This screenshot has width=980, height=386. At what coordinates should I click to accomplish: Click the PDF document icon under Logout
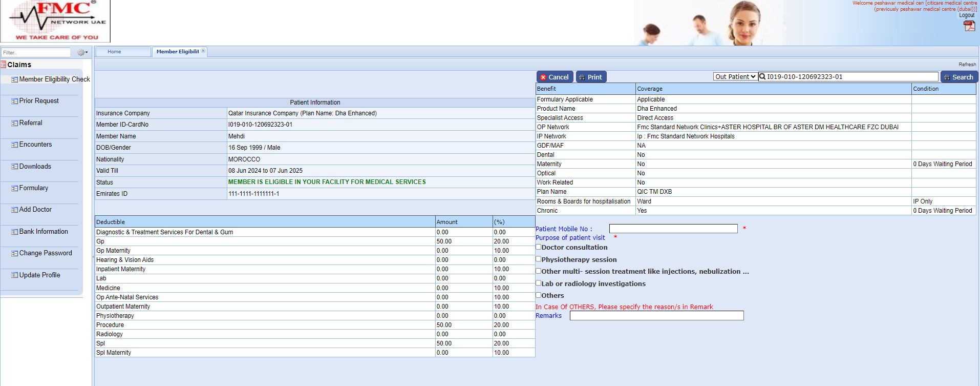tap(969, 26)
